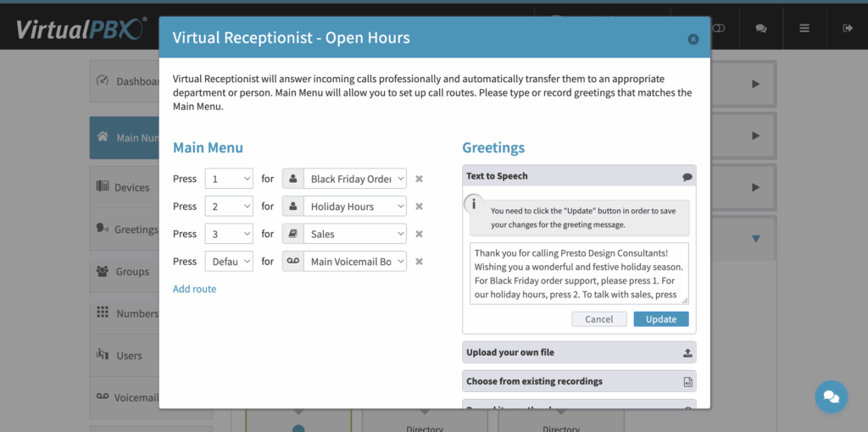Collapse the blue down-arrow panel on right
The image size is (868, 432).
pyautogui.click(x=755, y=239)
